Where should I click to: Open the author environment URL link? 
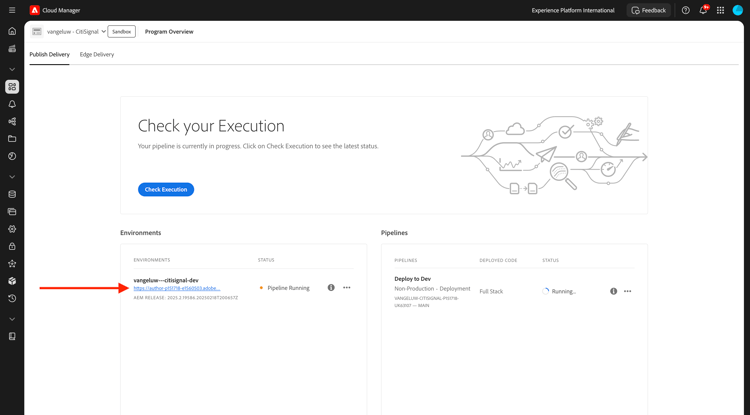177,288
